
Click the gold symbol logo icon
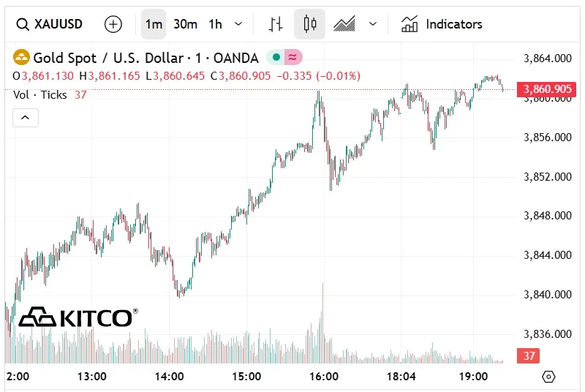(22, 57)
